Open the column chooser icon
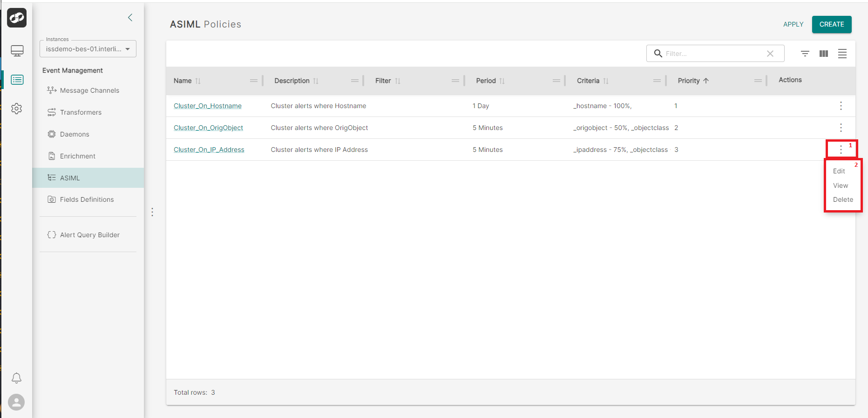The image size is (868, 418). pos(824,54)
